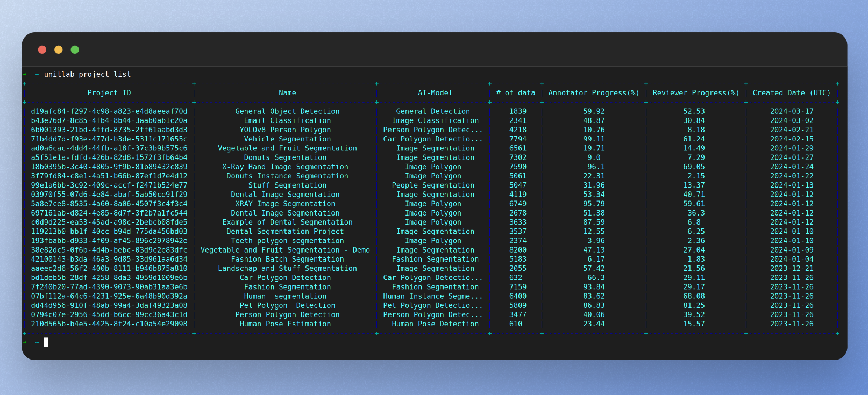Click the 'Reviewer Progress(%)' column header

tap(696, 93)
